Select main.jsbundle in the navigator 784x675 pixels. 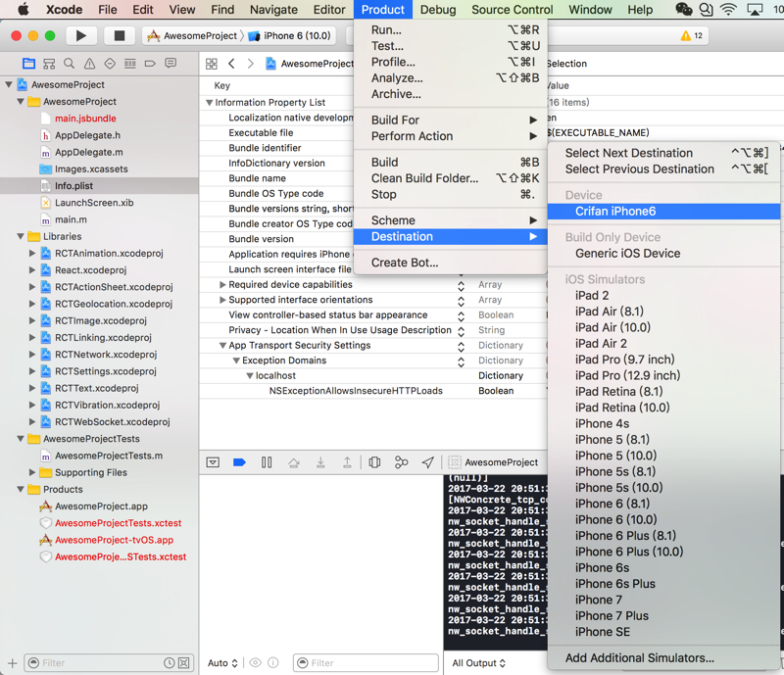coord(85,118)
